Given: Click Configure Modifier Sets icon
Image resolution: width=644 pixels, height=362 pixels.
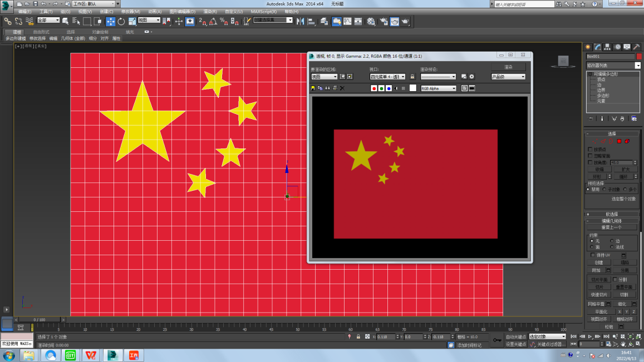Looking at the screenshot, I should (634, 118).
